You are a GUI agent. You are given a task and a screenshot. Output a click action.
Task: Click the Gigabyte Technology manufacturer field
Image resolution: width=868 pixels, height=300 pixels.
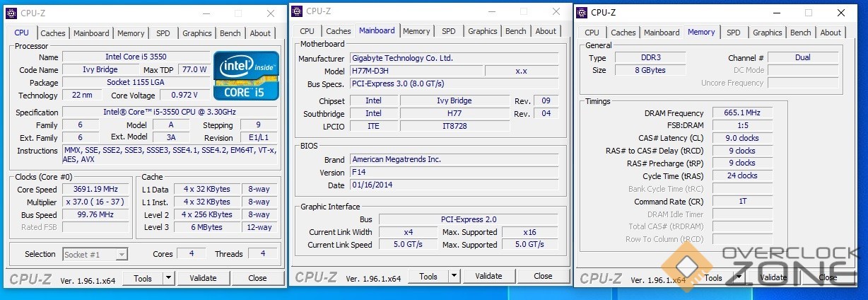[454, 59]
